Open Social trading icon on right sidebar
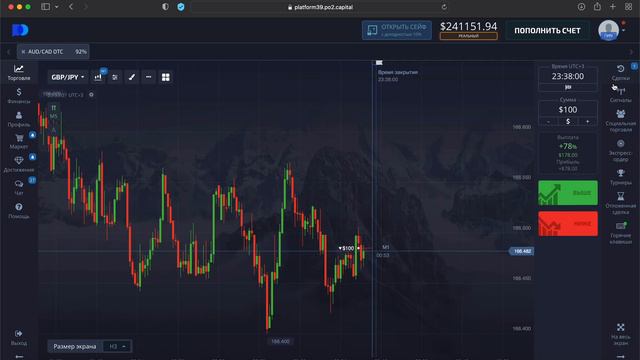Viewport: 640px width, 360px height. coord(620,121)
